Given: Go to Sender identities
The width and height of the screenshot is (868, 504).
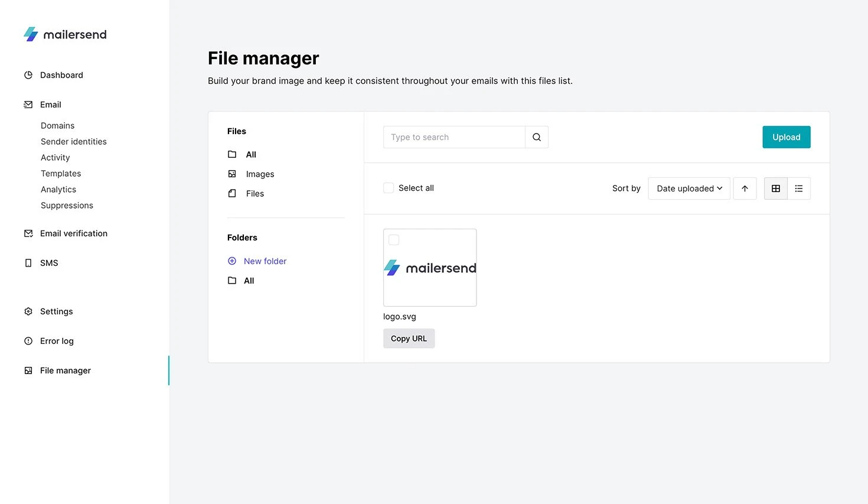Looking at the screenshot, I should 74,142.
